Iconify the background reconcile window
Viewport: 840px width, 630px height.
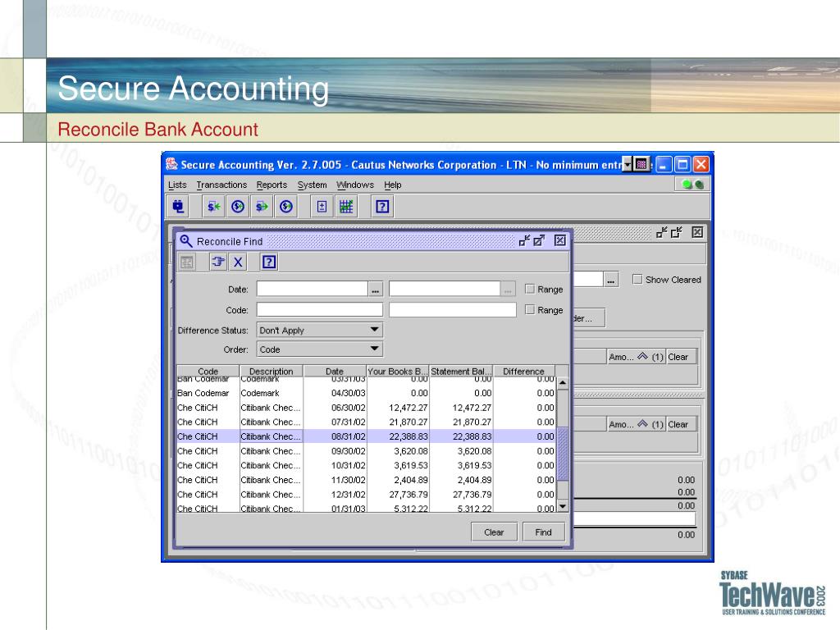662,232
